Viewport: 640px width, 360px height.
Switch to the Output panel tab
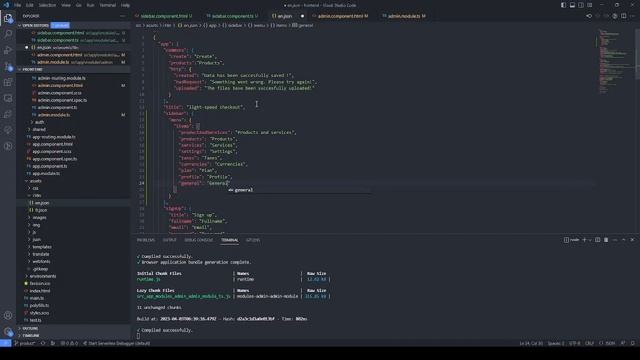pyautogui.click(x=169, y=240)
